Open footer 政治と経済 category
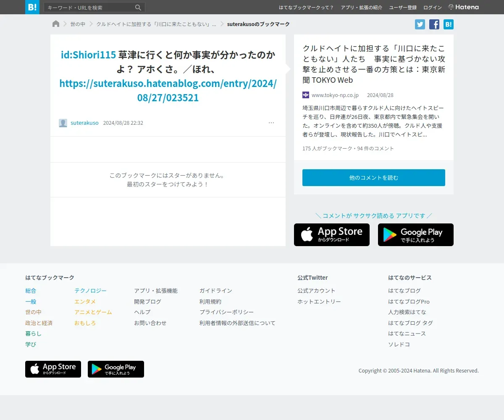The width and height of the screenshot is (504, 420). coord(39,323)
